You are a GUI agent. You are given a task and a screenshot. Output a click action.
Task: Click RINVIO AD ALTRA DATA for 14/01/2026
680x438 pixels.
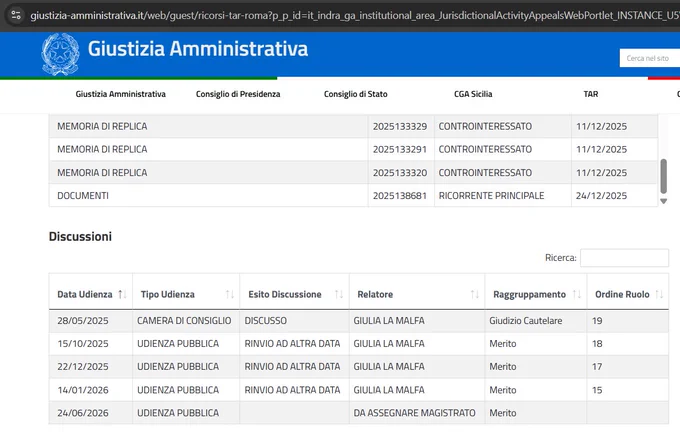(x=292, y=390)
